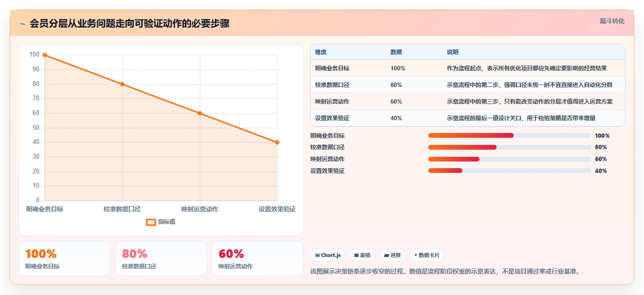Click the lightning icon beside the title
The image size is (644, 295).
[22, 23]
